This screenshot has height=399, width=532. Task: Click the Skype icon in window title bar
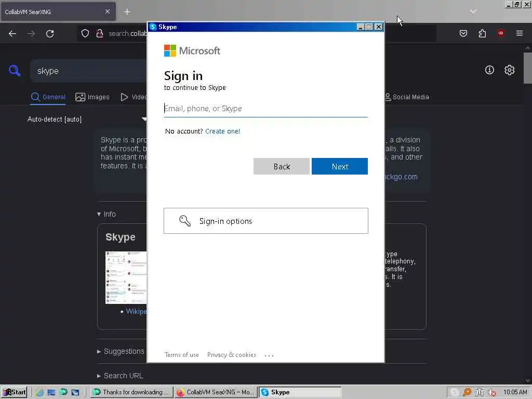(153, 27)
